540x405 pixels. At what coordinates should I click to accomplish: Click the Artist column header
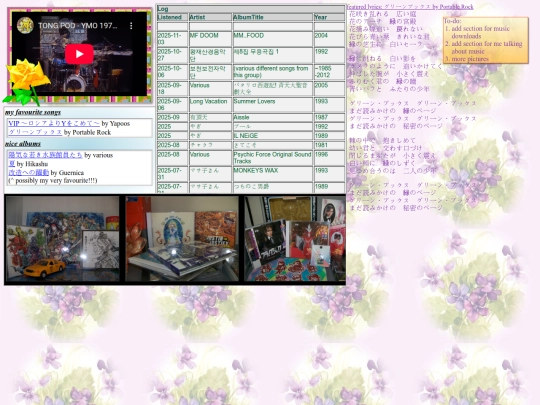tap(210, 17)
